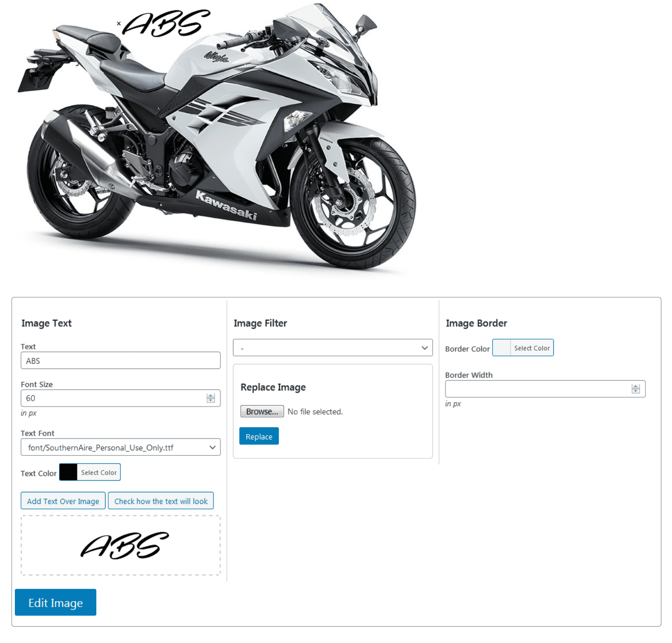672x643 pixels.
Task: Expand the Image Filter dropdown
Action: pyautogui.click(x=333, y=348)
